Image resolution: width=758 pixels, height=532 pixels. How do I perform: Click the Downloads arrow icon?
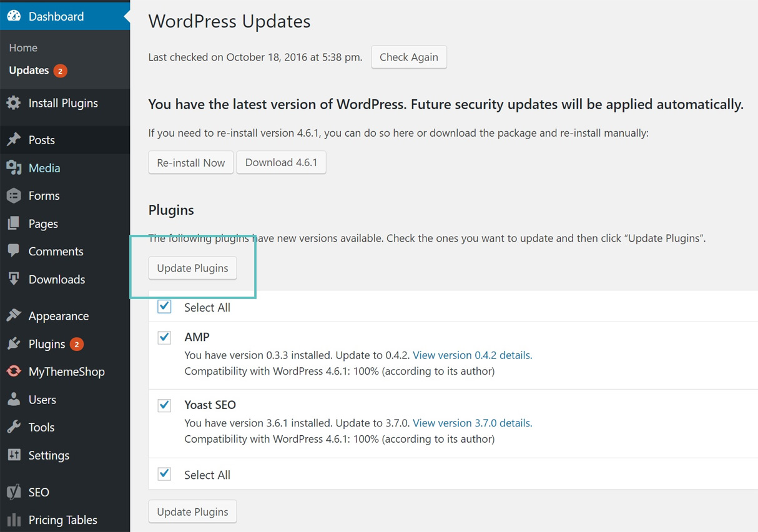click(x=14, y=279)
